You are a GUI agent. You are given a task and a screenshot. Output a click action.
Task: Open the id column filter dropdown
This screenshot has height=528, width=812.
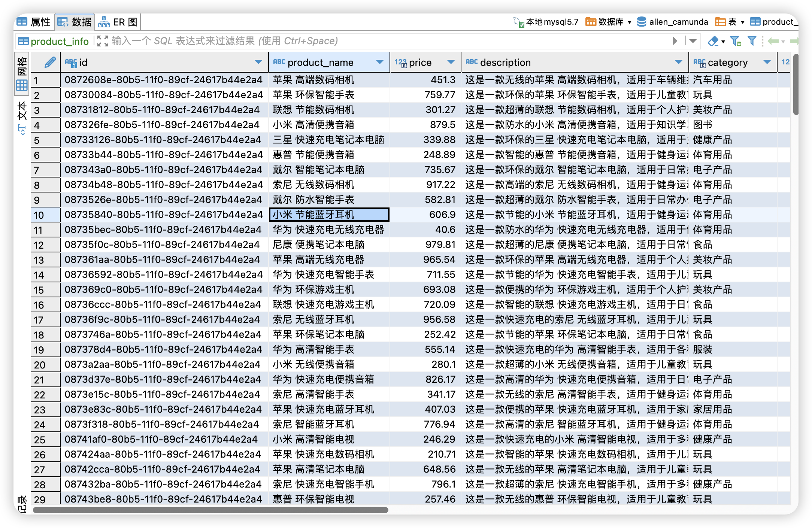[x=258, y=62]
